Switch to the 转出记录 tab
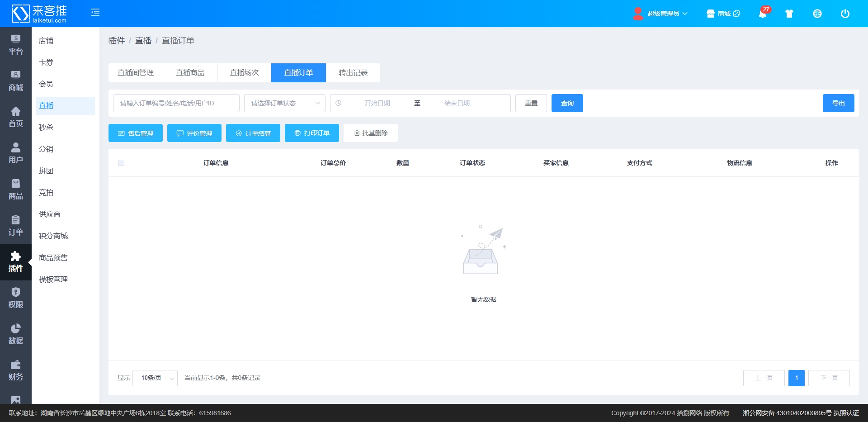868x422 pixels. [x=353, y=73]
